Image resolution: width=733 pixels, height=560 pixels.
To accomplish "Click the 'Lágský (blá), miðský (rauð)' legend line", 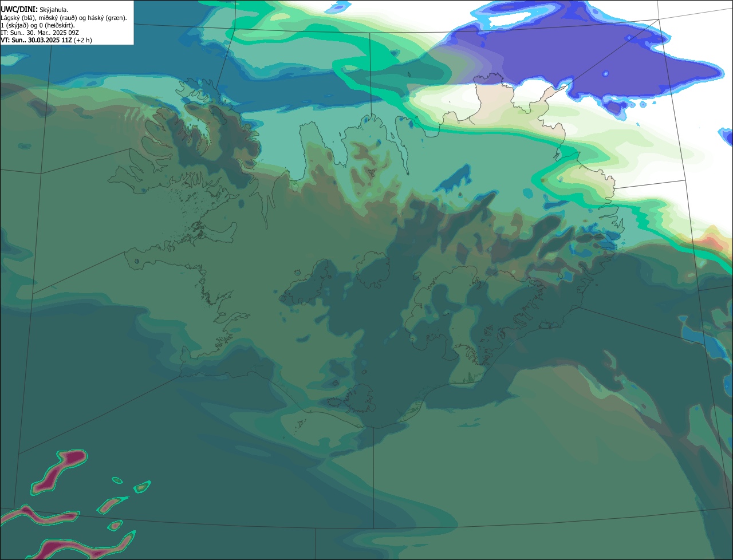I will (x=64, y=18).
